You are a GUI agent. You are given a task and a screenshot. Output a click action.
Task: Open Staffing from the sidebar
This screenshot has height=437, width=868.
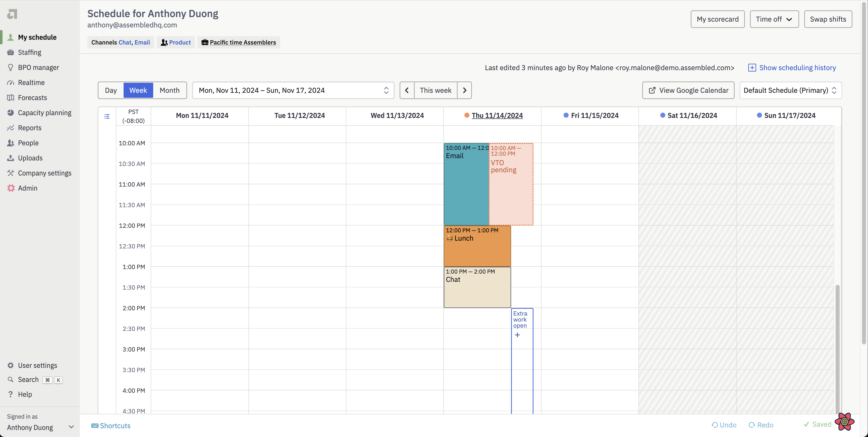tap(30, 52)
